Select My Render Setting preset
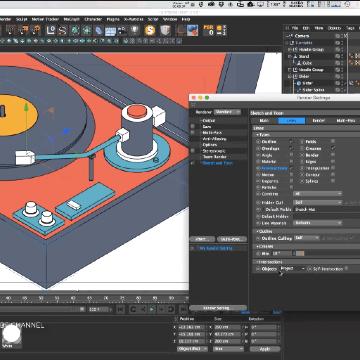 click(x=216, y=248)
